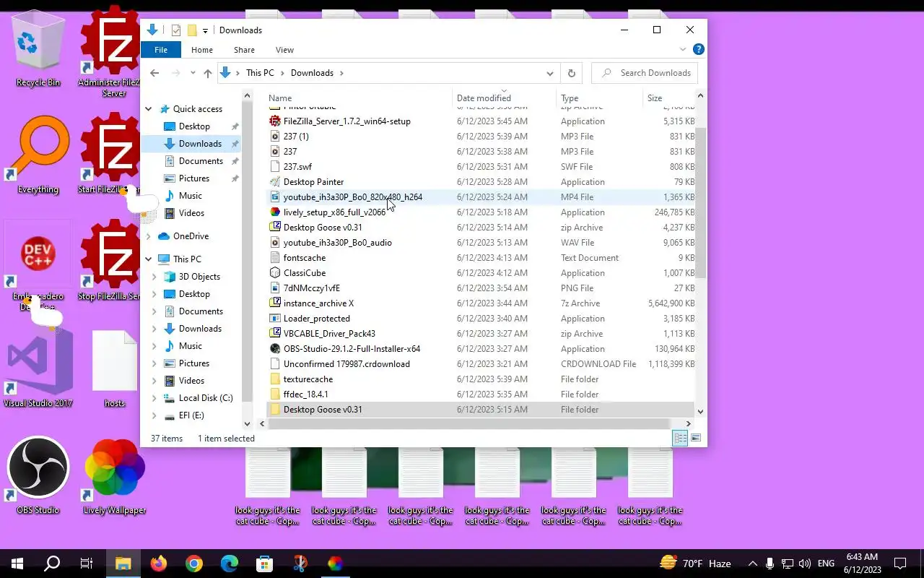
Task: Open the File ribbon tab
Action: [161, 50]
